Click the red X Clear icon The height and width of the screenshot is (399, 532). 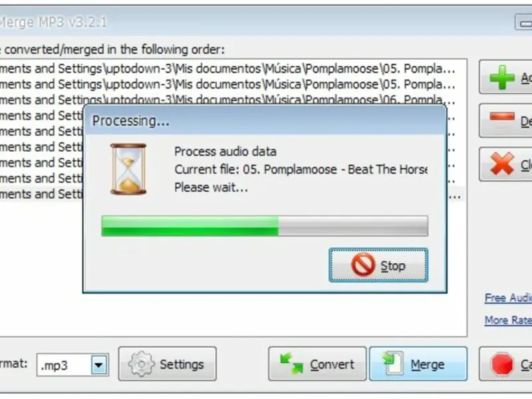pyautogui.click(x=502, y=164)
